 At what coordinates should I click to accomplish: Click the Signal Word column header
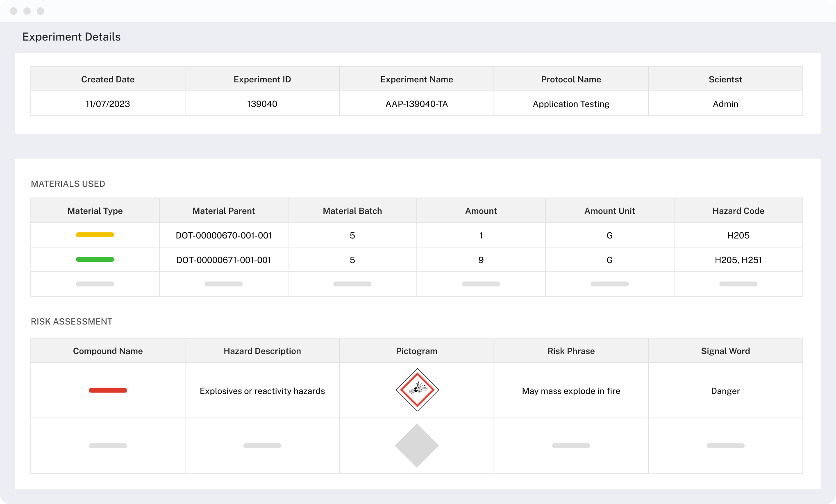pyautogui.click(x=725, y=351)
